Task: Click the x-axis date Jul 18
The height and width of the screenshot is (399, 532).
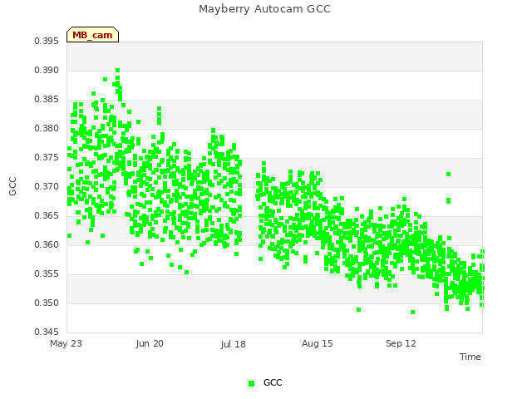Action: click(233, 344)
